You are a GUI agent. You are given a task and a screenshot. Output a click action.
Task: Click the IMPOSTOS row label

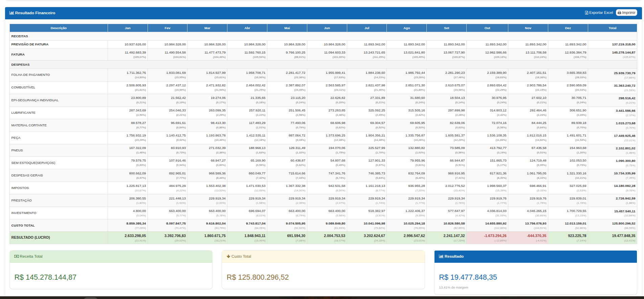tap(20, 188)
